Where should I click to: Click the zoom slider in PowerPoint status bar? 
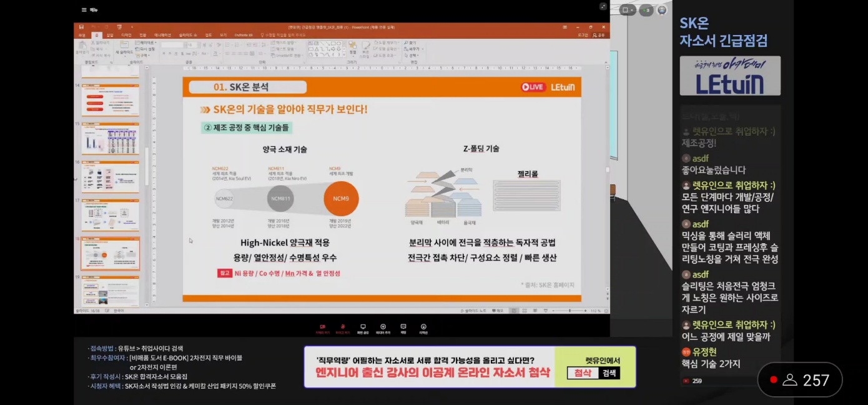pos(570,311)
